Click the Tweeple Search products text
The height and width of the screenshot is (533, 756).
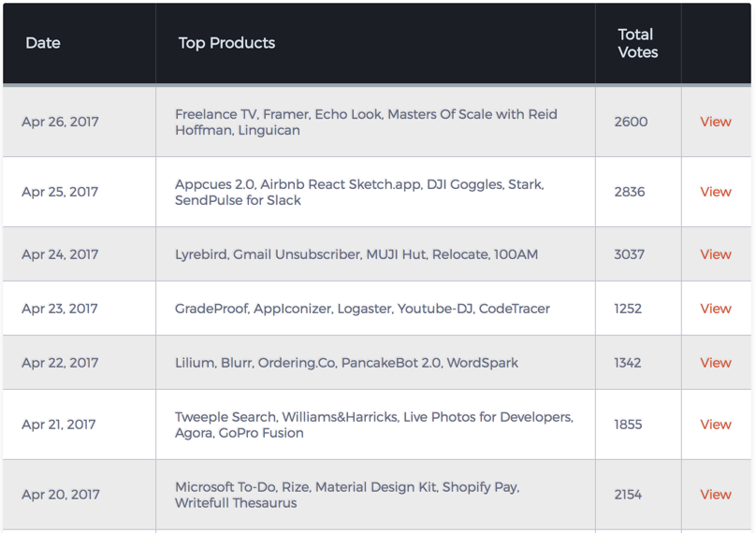coord(374,425)
